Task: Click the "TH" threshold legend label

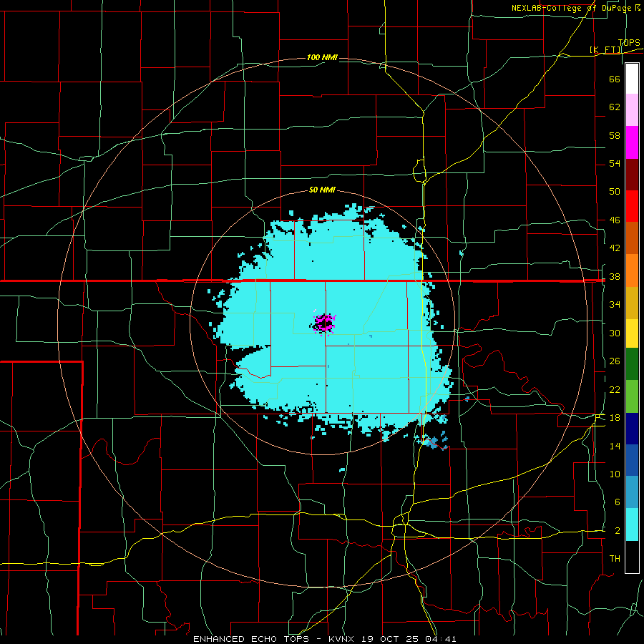Action: tap(615, 558)
